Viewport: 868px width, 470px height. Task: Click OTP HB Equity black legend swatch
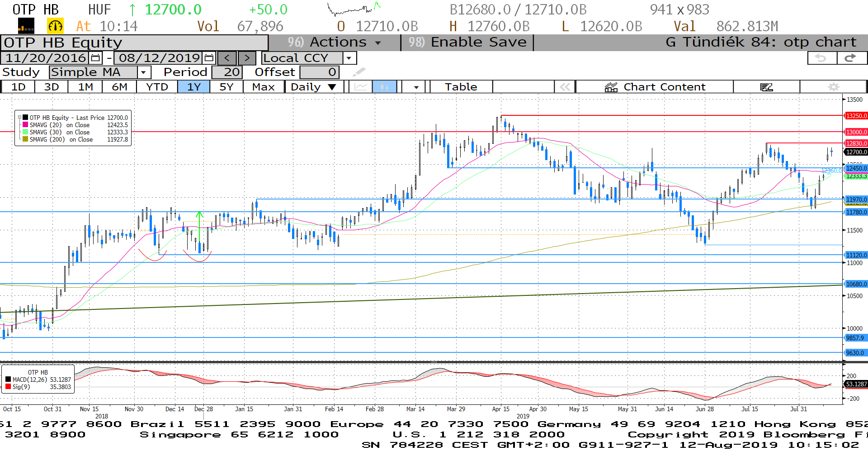(25, 117)
